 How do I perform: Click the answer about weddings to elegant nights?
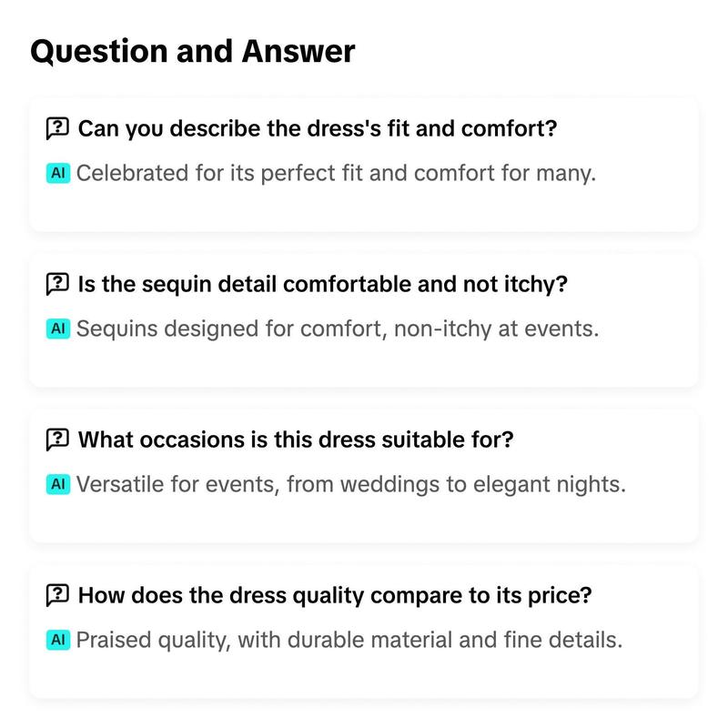[x=351, y=484]
